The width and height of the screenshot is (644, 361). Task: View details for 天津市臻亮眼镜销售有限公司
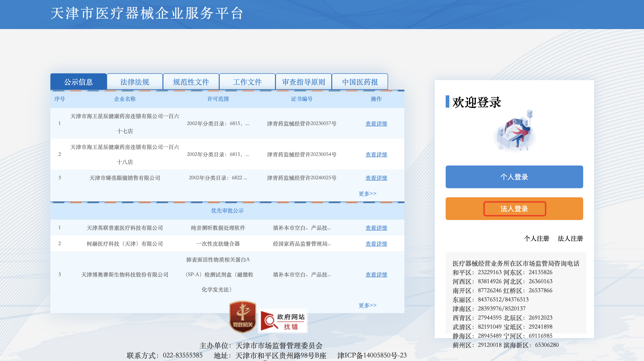(376, 178)
